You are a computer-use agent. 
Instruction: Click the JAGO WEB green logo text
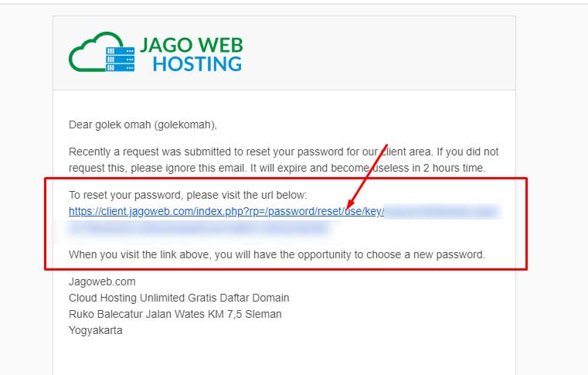click(x=192, y=45)
